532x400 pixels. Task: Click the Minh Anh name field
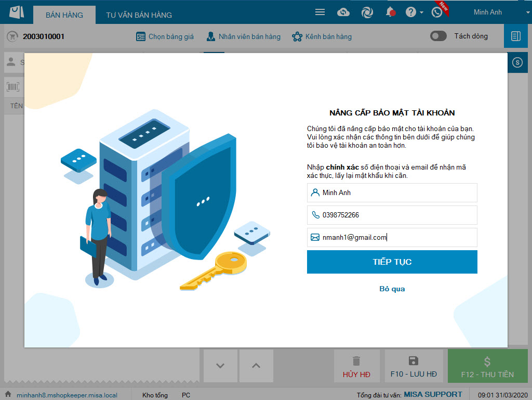[x=392, y=192]
